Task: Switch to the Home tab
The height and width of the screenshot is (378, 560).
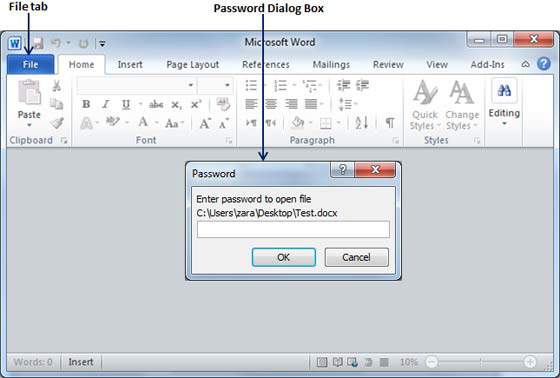Action: 81,65
